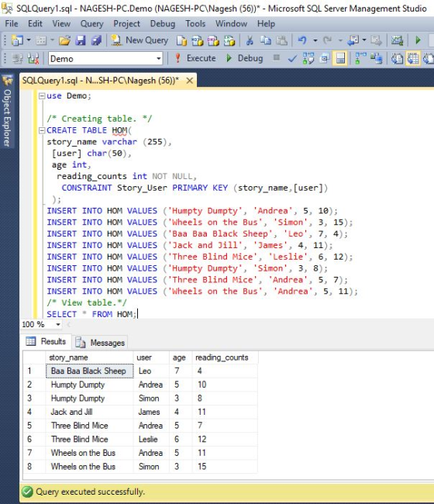
Task: Click the New Project icon in toolbar
Action: pos(17,40)
